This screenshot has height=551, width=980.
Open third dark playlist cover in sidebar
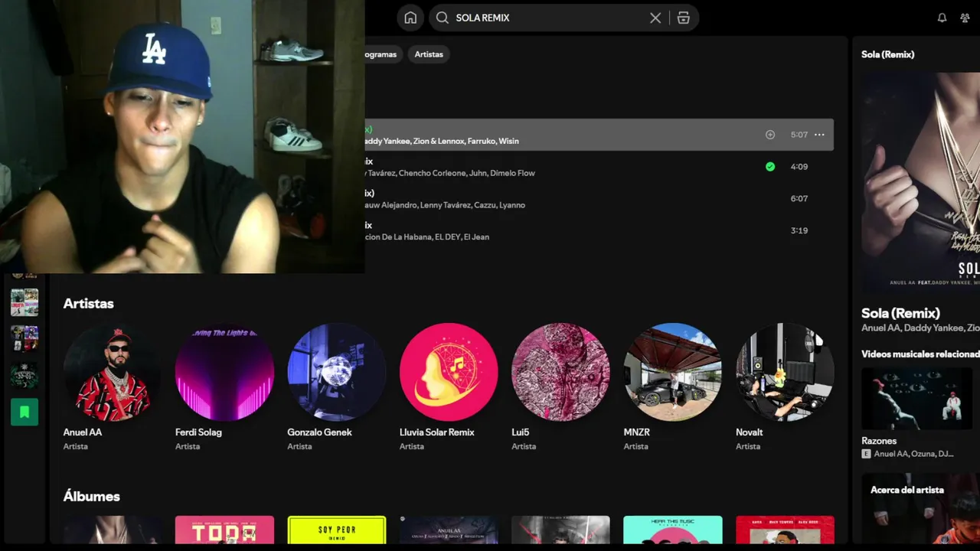(24, 376)
